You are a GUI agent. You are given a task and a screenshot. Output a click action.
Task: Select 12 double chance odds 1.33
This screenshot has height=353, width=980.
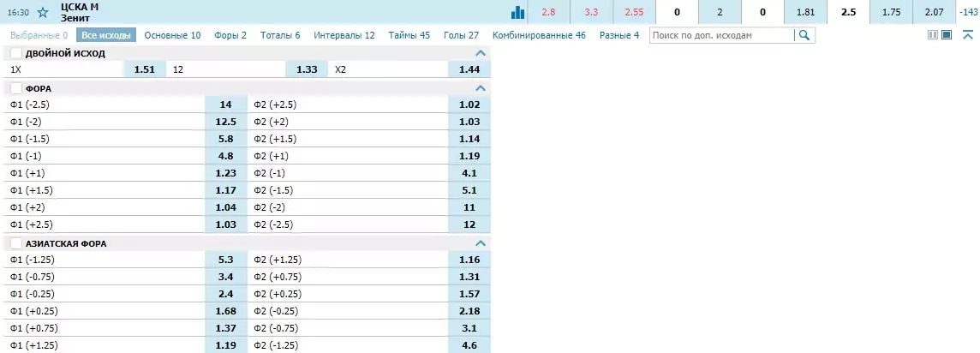[x=307, y=69]
